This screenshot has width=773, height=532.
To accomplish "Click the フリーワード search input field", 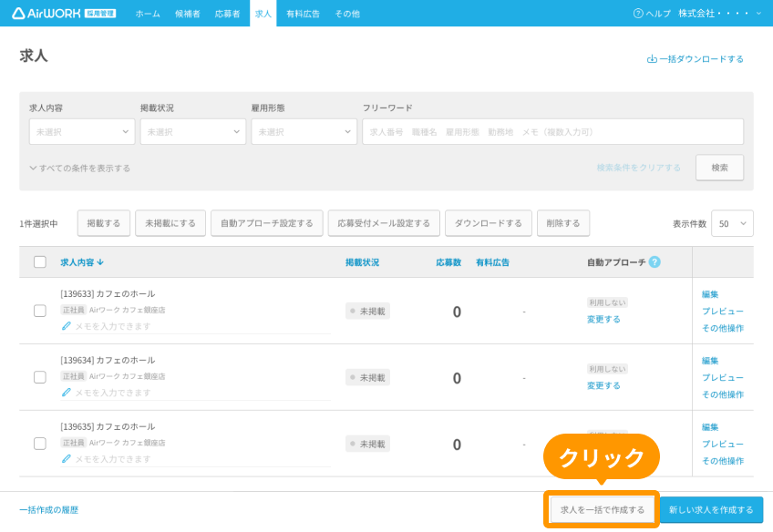I will [x=552, y=131].
